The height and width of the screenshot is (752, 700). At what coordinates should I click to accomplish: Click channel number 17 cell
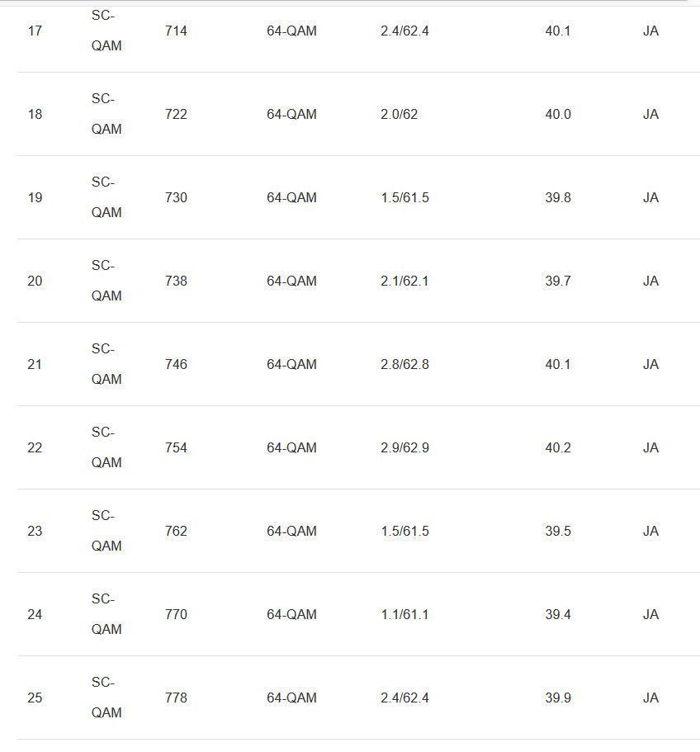35,31
